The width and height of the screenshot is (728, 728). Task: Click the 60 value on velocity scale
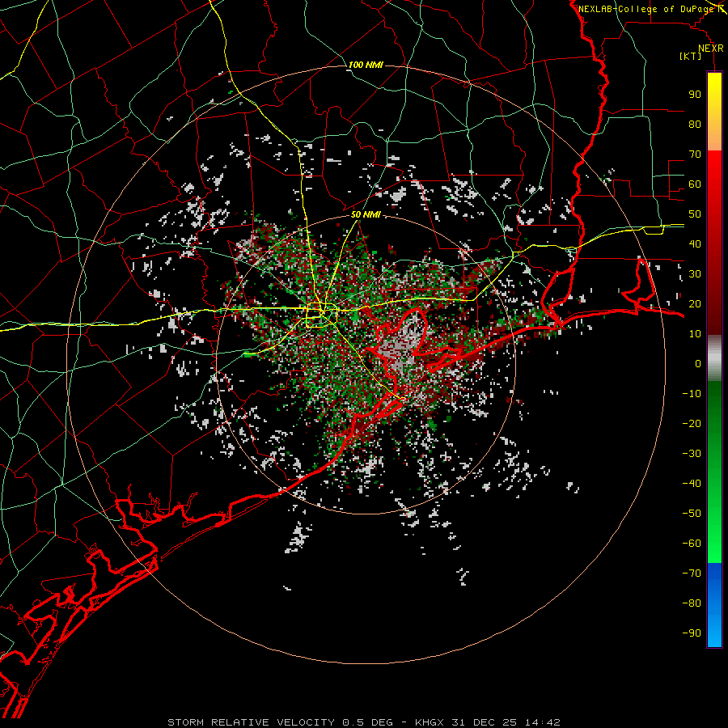pos(695,184)
